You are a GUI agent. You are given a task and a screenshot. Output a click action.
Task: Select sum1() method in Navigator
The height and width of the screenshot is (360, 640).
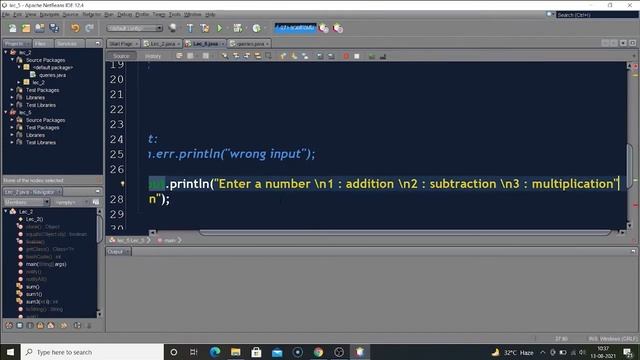point(34,294)
